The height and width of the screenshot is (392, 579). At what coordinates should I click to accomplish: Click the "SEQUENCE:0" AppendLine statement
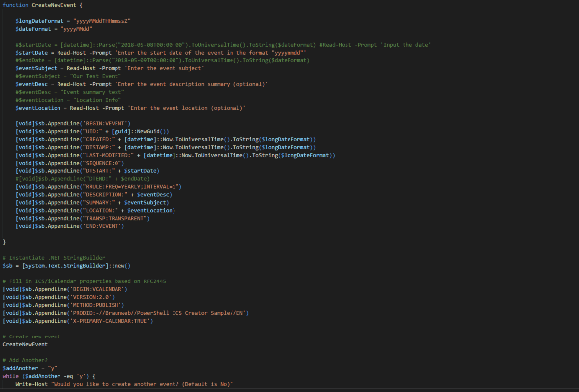coord(70,163)
